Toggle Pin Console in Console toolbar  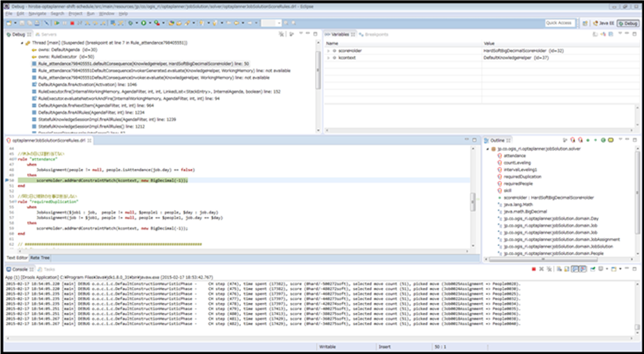[x=592, y=269]
